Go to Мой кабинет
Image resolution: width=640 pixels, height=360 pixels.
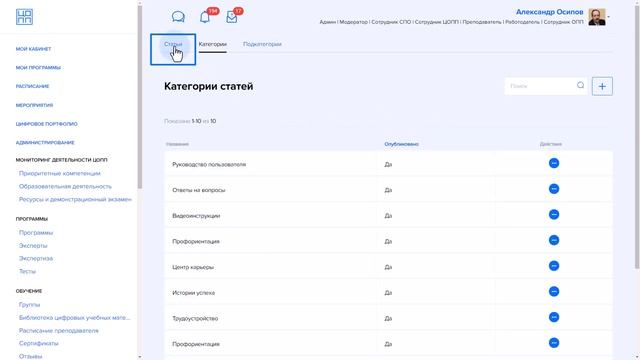click(x=33, y=49)
